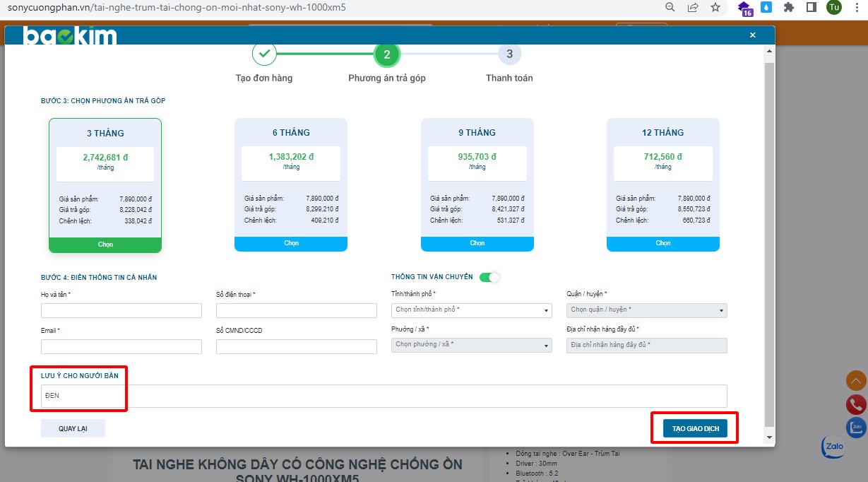Click the 935,703 đ monthly price
The width and height of the screenshot is (868, 482).
477,157
